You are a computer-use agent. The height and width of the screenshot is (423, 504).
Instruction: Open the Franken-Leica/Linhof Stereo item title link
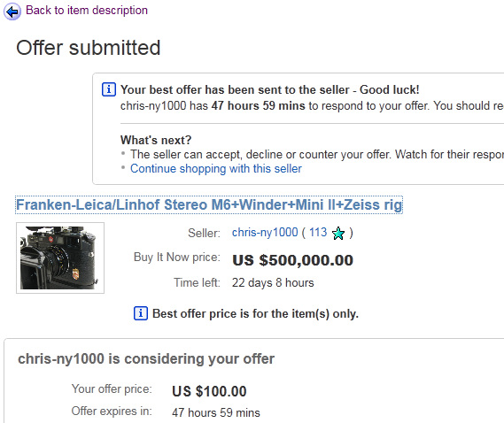[209, 205]
